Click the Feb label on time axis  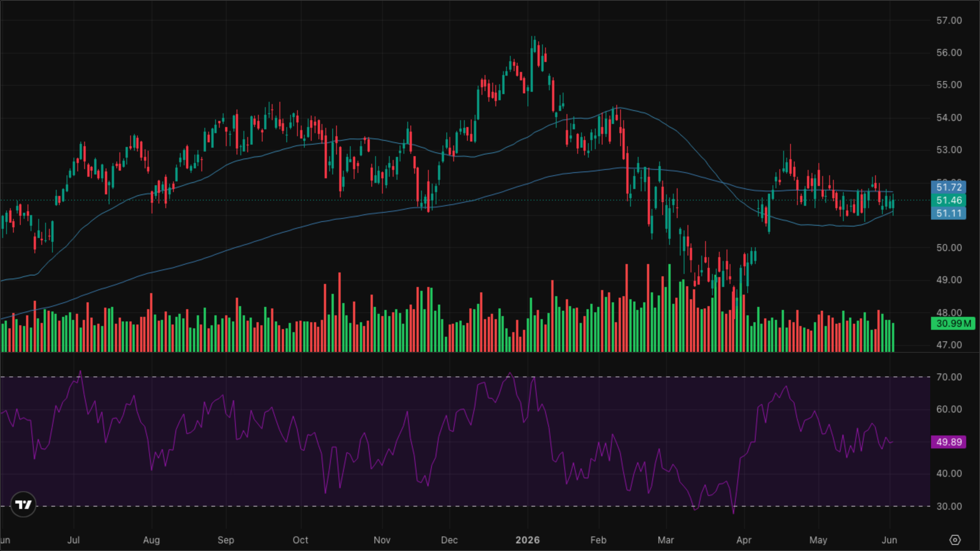tap(598, 540)
